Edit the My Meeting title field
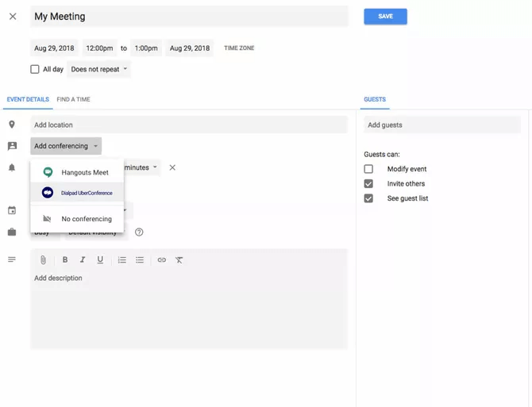 point(189,17)
